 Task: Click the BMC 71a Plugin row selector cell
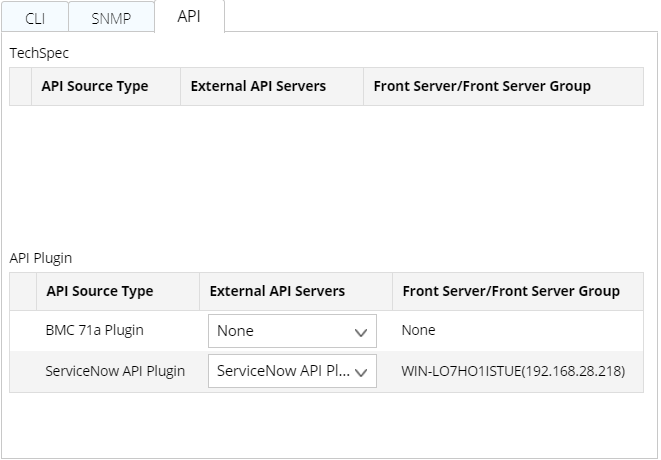pyautogui.click(x=23, y=331)
